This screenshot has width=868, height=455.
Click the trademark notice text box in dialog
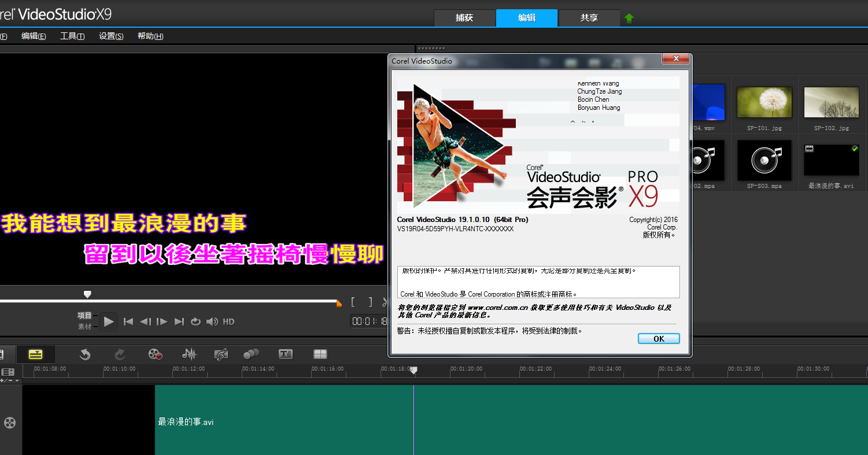point(538,282)
